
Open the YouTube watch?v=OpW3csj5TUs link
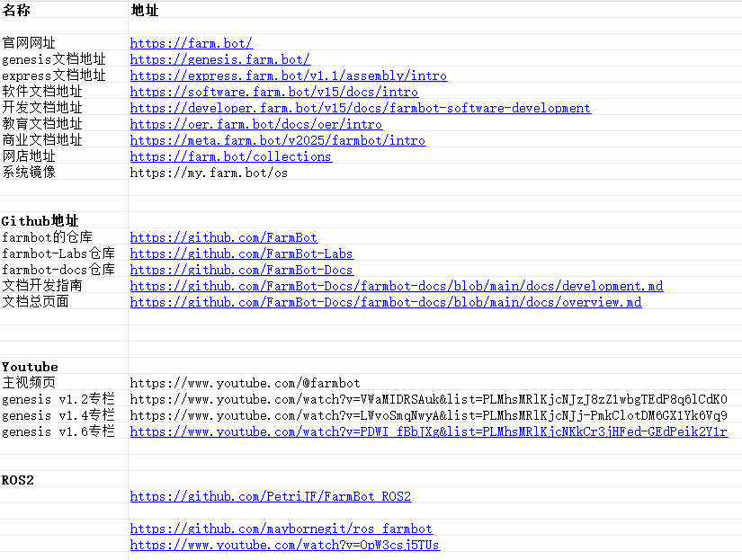point(284,545)
